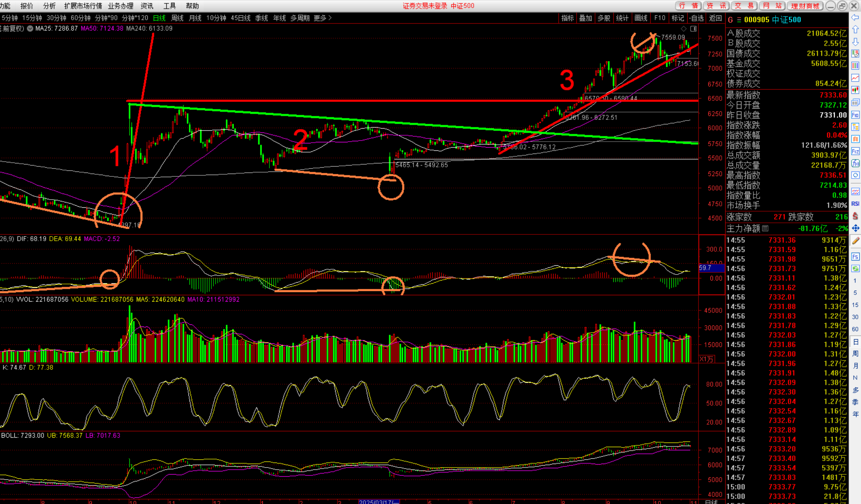Image resolution: width=861 pixels, height=504 pixels.
Task: Click the green refresh icon in sidebar
Action: click(x=855, y=269)
